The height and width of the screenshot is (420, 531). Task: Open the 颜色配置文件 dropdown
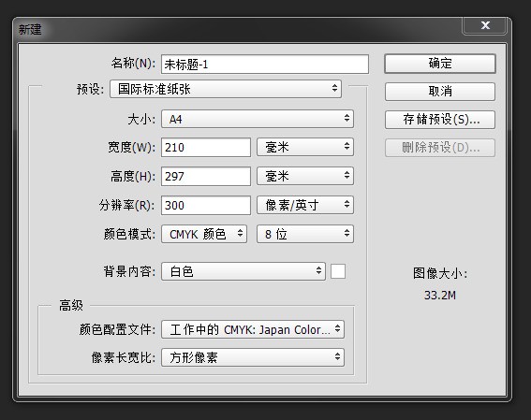[253, 329]
